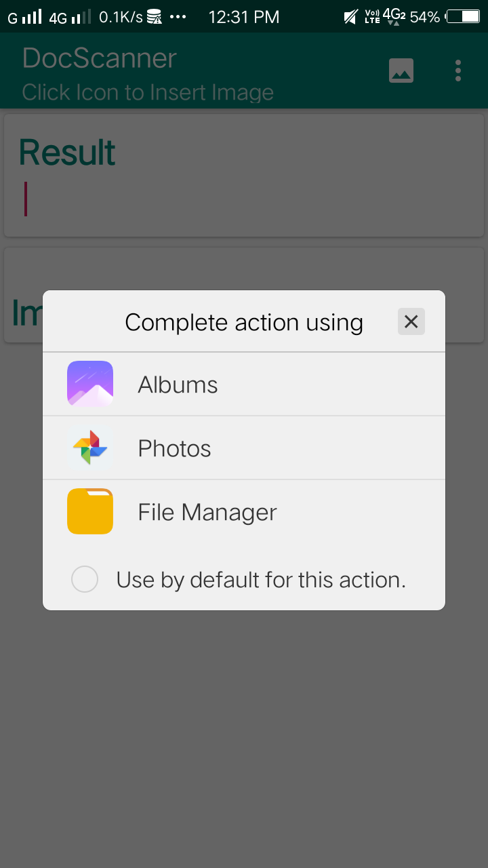Tap the X icon on the chooser dialog
The height and width of the screenshot is (868, 488).
(x=411, y=321)
